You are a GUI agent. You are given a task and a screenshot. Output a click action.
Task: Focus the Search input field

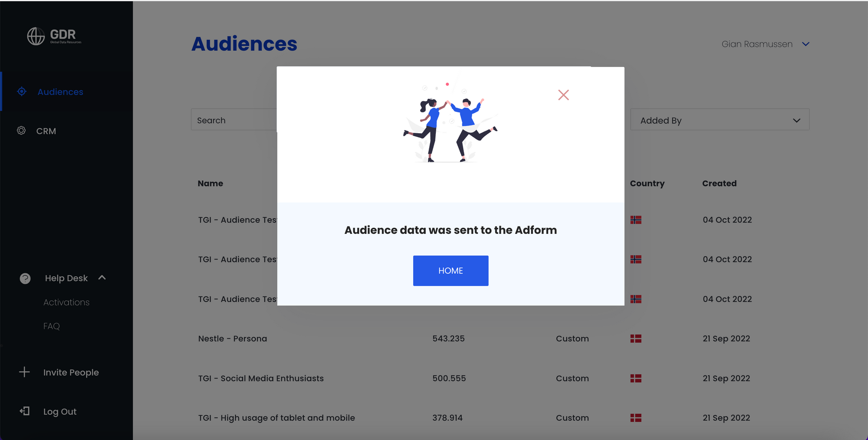click(x=234, y=120)
